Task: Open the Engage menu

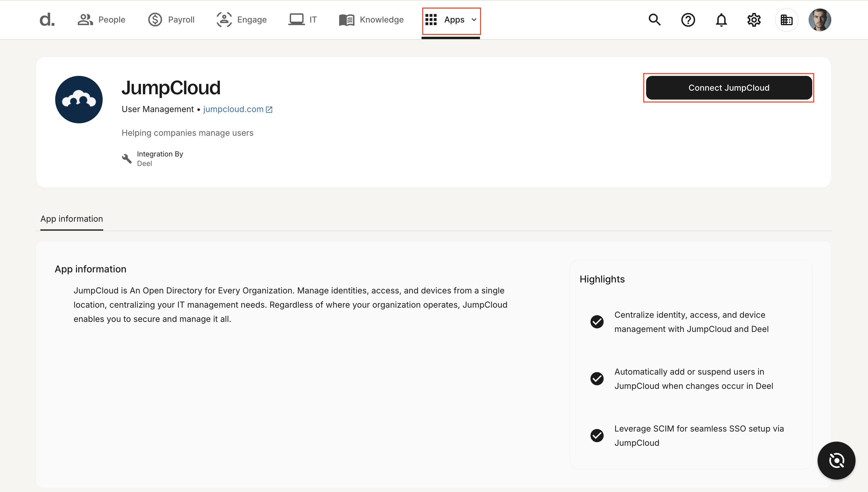Action: [x=241, y=20]
